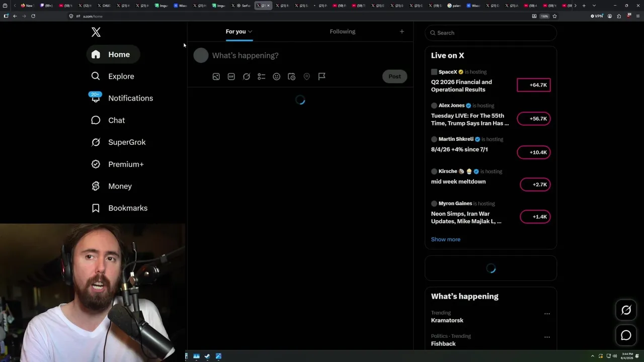Screen dimensions: 644x362
Task: Join Myron Gaines live with +1.4K button
Action: coord(535,217)
